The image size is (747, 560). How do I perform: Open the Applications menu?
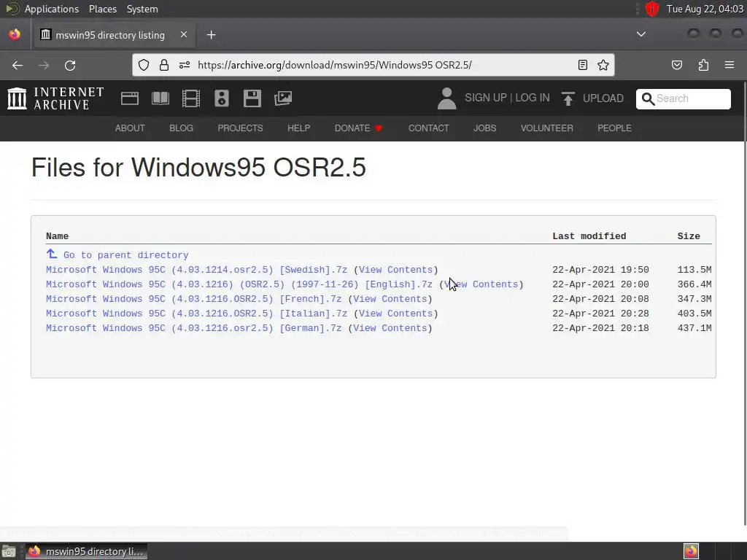tap(52, 9)
